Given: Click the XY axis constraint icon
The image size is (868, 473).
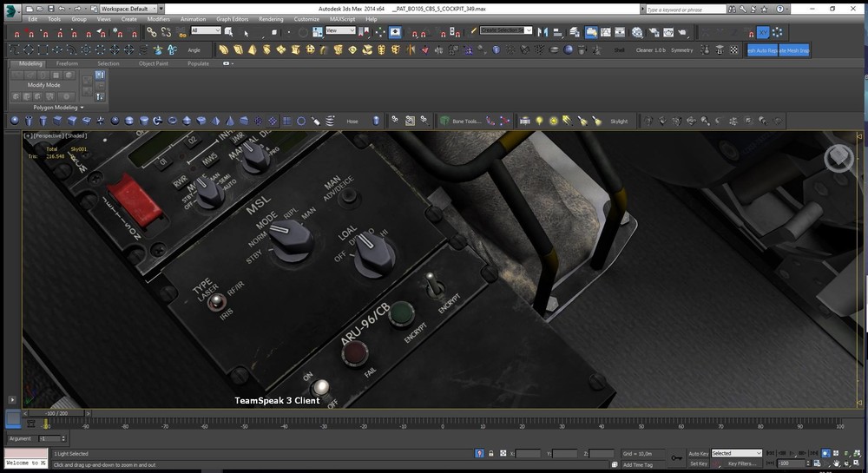Looking at the screenshot, I should point(762,32).
